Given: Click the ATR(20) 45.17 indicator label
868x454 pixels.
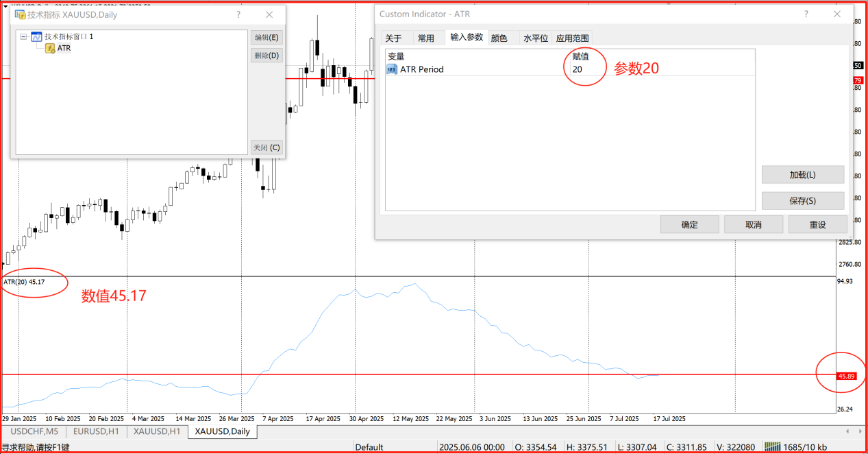Looking at the screenshot, I should 24,282.
